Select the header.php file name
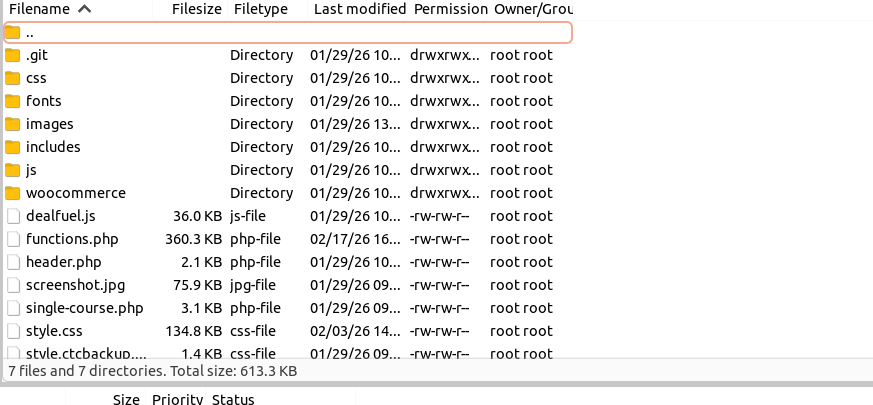873x405 pixels. click(64, 262)
